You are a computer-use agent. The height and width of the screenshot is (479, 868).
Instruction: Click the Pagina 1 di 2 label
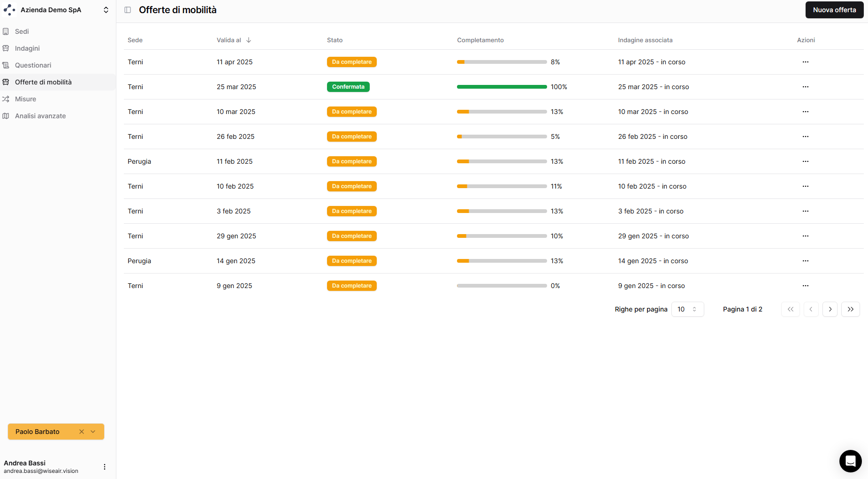742,309
